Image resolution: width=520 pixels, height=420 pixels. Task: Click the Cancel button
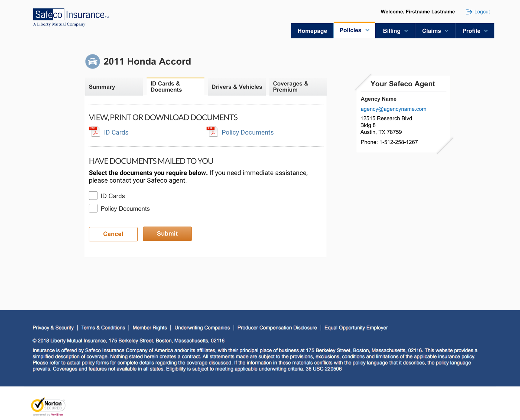(x=113, y=234)
